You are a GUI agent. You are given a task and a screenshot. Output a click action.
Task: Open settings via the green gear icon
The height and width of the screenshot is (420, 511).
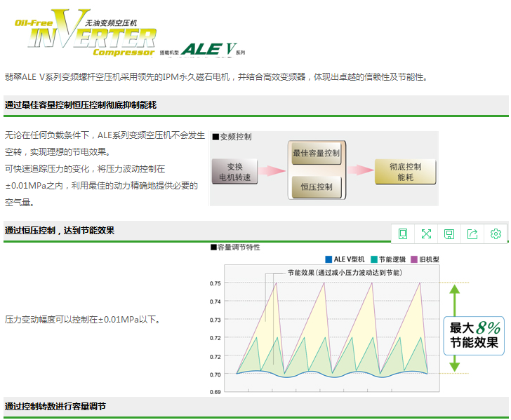pos(496,233)
